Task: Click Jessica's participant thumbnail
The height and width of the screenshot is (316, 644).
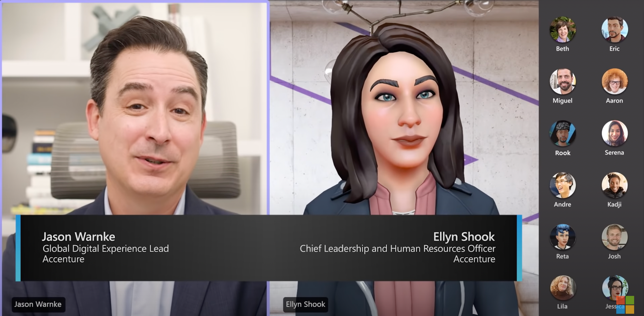Action: pyautogui.click(x=615, y=290)
